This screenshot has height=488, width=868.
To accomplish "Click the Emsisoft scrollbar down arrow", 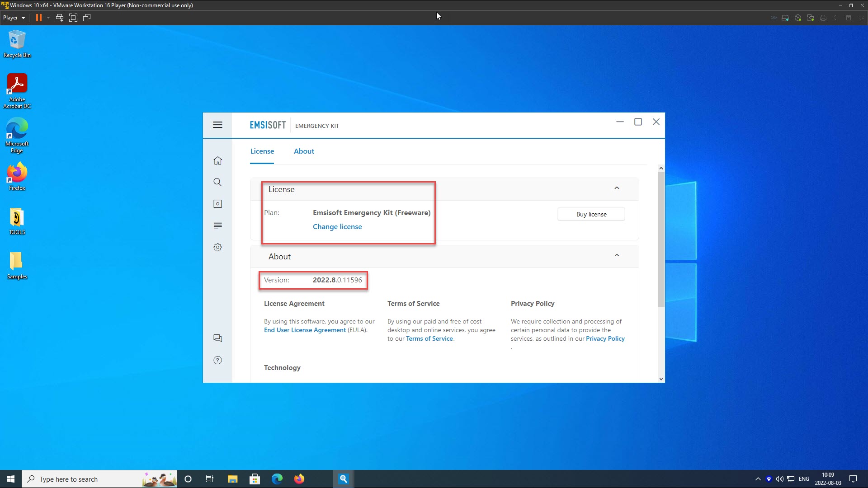I will [x=661, y=379].
